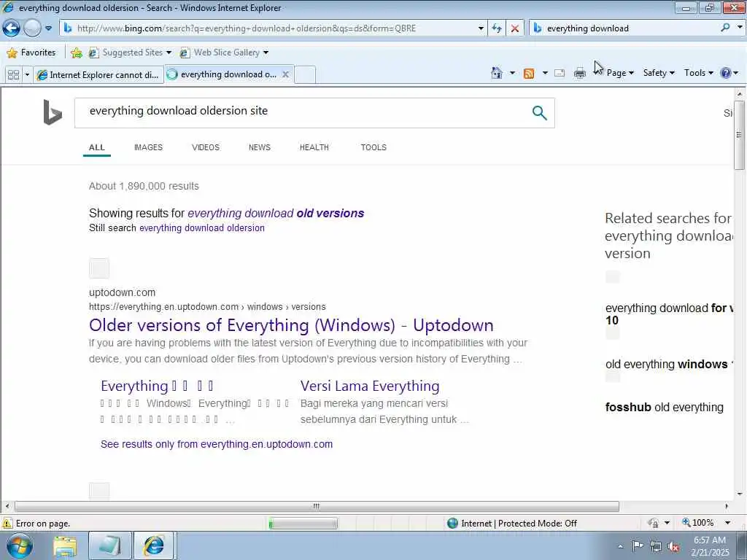
Task: Click the browser Back arrow button
Action: click(x=11, y=28)
